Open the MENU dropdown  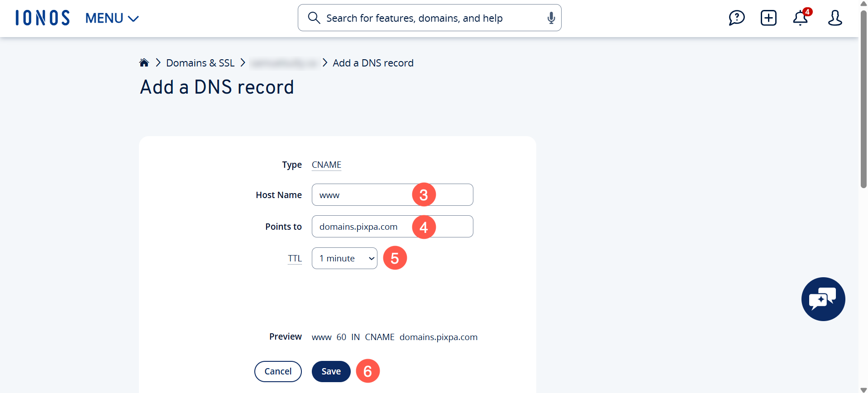click(x=112, y=19)
